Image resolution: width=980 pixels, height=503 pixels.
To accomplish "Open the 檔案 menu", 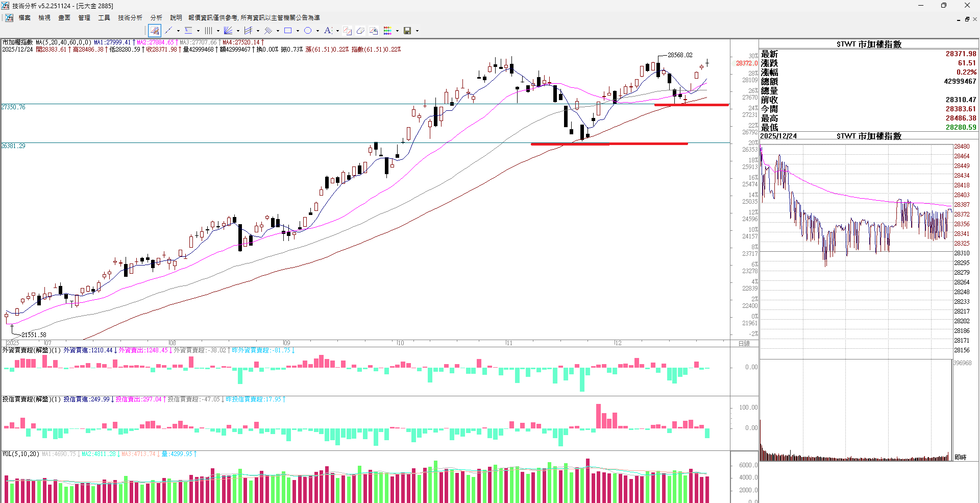I will point(24,17).
